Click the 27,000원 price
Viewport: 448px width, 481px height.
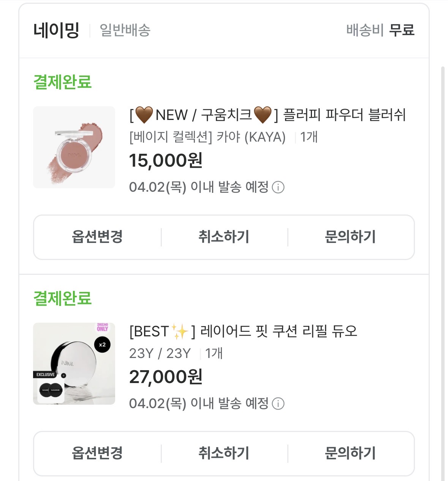tap(166, 377)
